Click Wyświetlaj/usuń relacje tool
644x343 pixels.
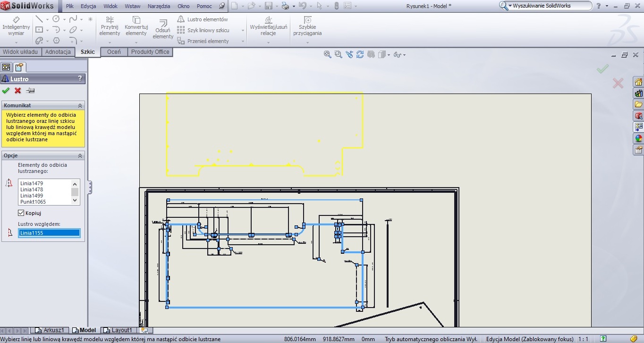pos(268,26)
